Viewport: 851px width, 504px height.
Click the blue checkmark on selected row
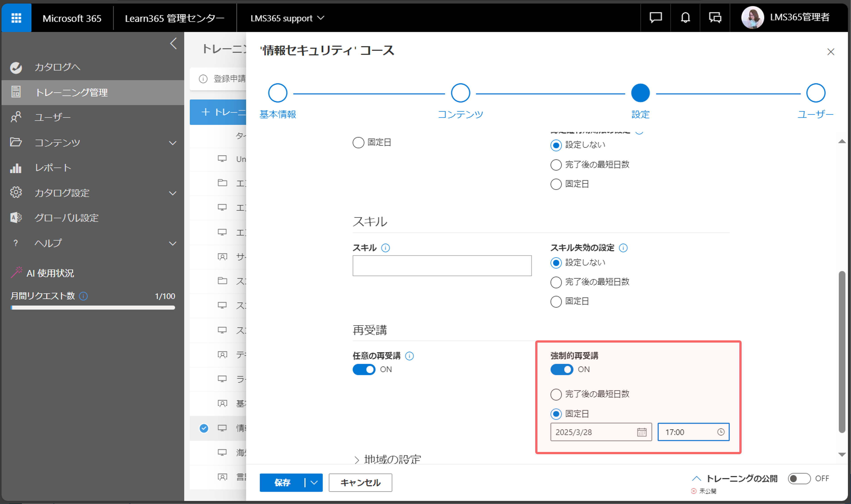tap(204, 428)
